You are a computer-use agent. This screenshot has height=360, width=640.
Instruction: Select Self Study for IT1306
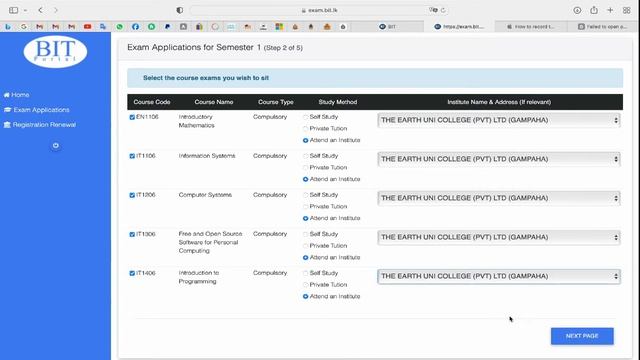305,234
